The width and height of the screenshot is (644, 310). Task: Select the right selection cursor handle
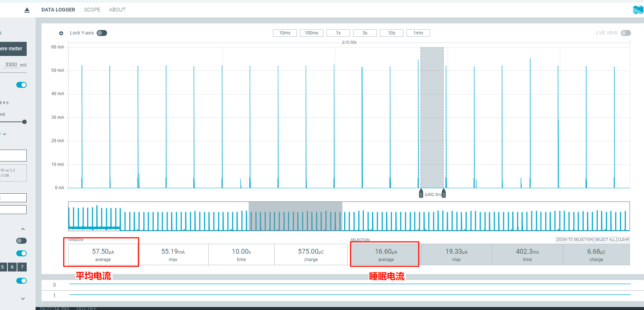coord(444,193)
